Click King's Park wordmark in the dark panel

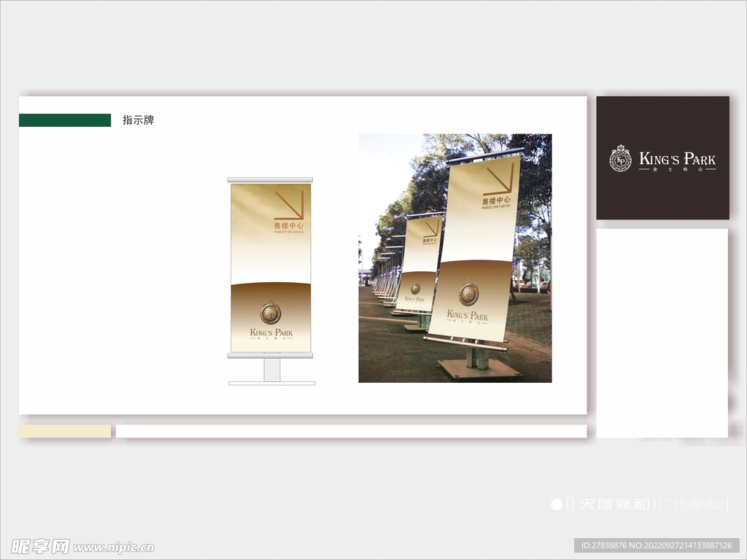[677, 159]
